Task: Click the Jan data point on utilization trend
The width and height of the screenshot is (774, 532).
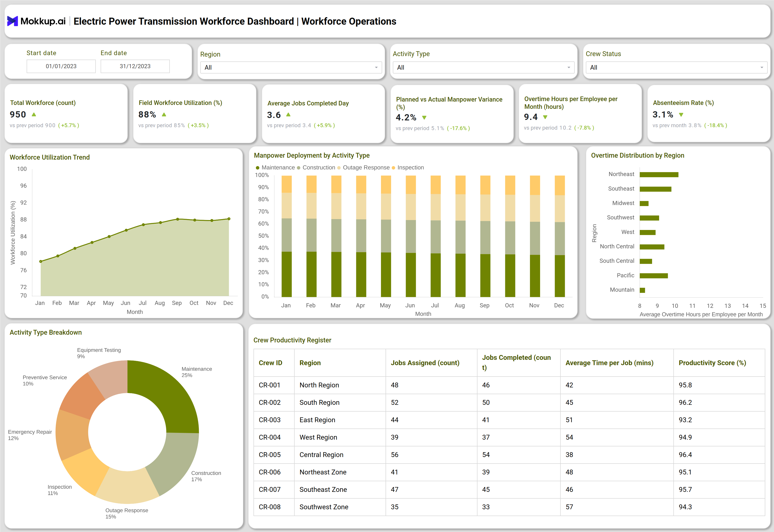Action: (41, 261)
